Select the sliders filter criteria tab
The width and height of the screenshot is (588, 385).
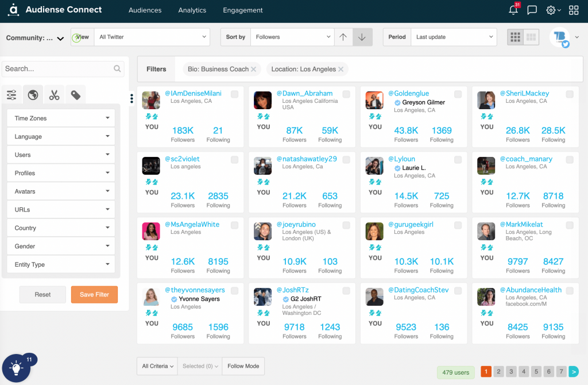pos(11,94)
